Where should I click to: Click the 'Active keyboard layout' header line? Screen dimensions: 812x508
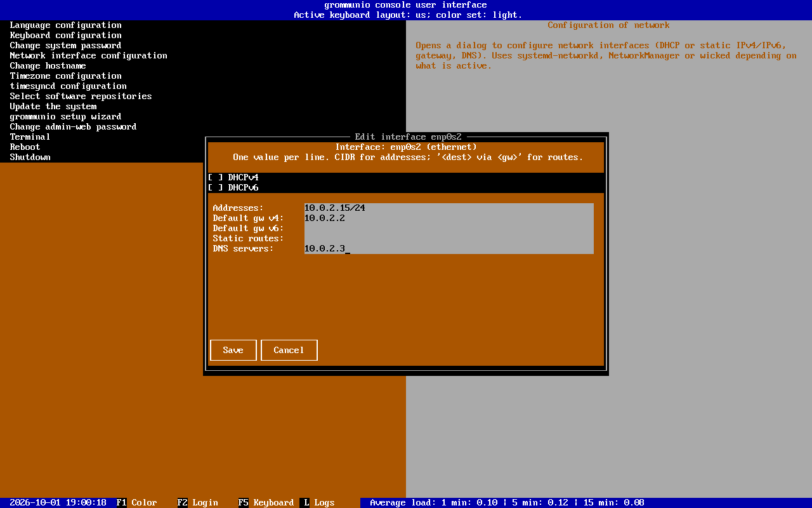409,15
